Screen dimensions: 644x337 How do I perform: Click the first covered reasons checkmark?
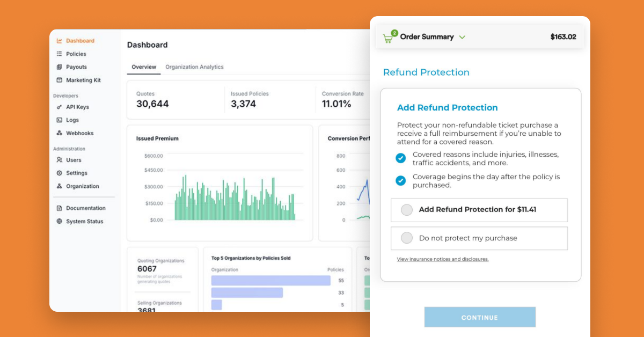click(x=400, y=158)
